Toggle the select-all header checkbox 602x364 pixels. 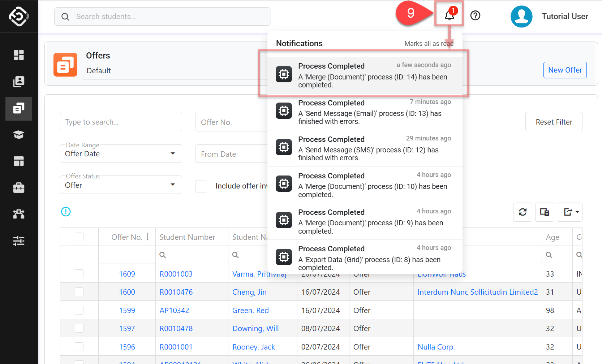pyautogui.click(x=79, y=237)
